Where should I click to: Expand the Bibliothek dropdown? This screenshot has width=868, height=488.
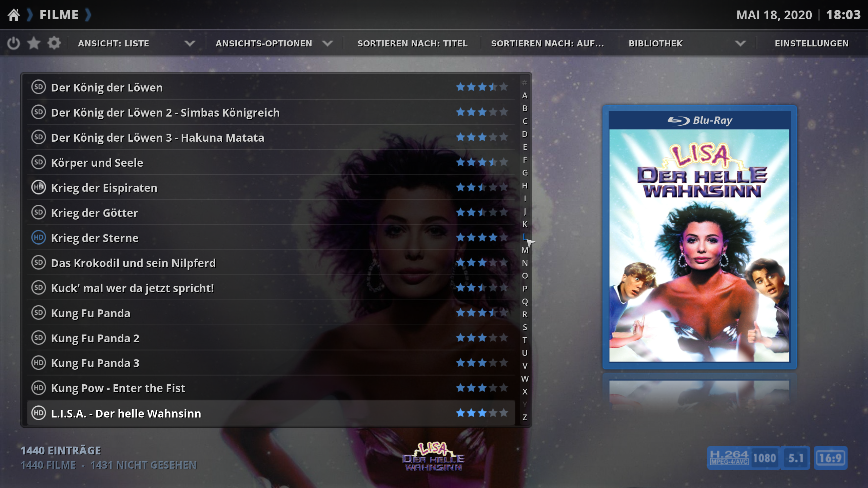tap(687, 43)
